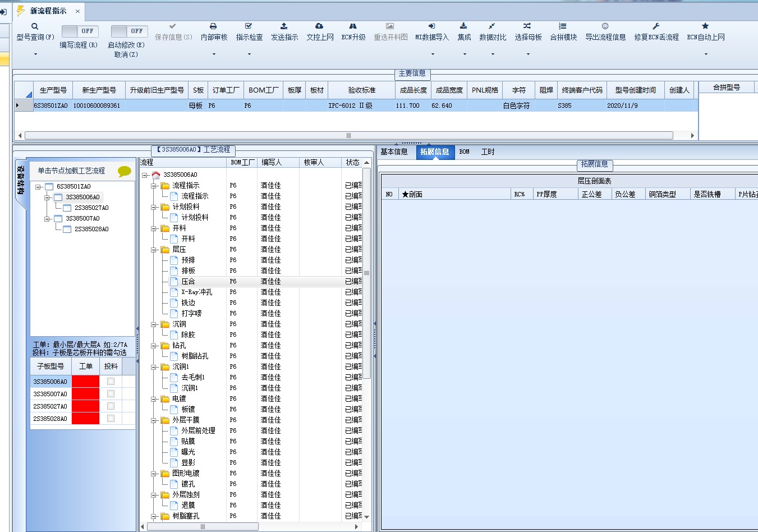Open dropdown arrow under 内部审核
The image size is (758, 532).
(x=214, y=54)
